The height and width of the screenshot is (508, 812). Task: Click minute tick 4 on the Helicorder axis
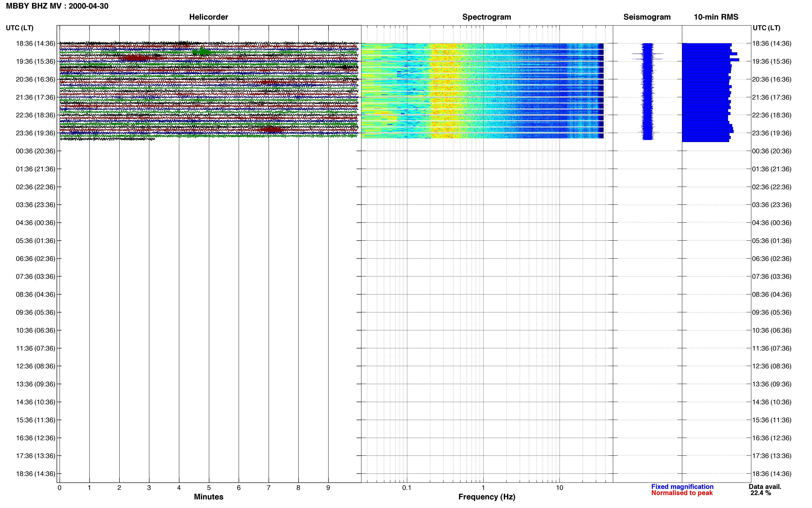point(179,488)
